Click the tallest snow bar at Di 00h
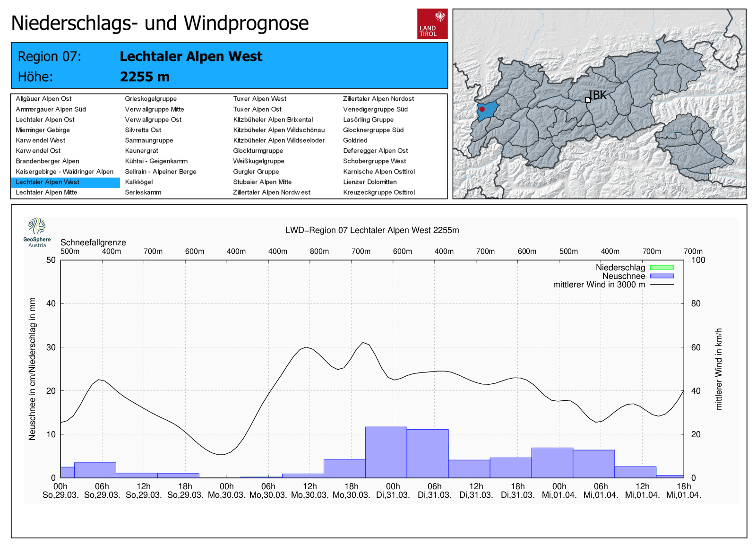The width and height of the screenshot is (756, 545). click(x=386, y=452)
